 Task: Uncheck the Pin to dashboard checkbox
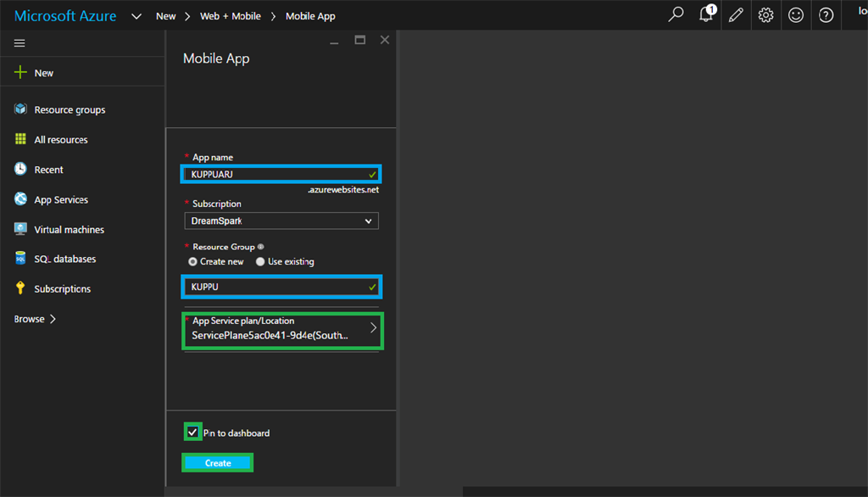[193, 433]
